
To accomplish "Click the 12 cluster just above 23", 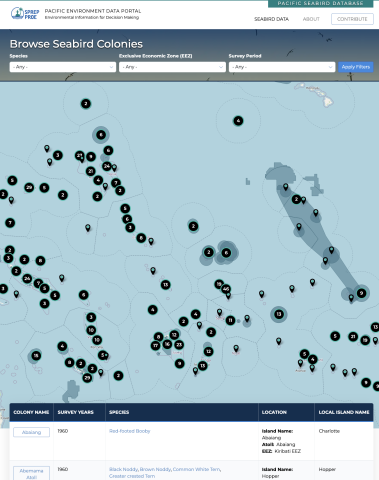I will 174,334.
